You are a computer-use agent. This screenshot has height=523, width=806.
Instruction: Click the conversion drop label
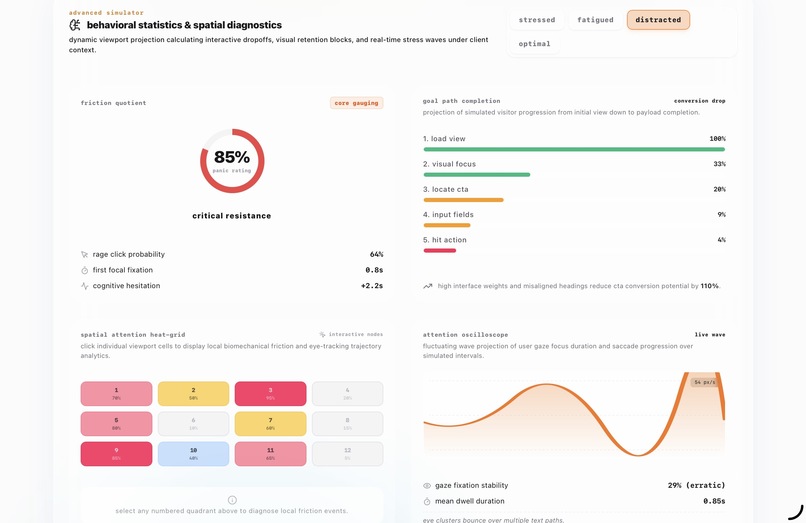tap(700, 101)
